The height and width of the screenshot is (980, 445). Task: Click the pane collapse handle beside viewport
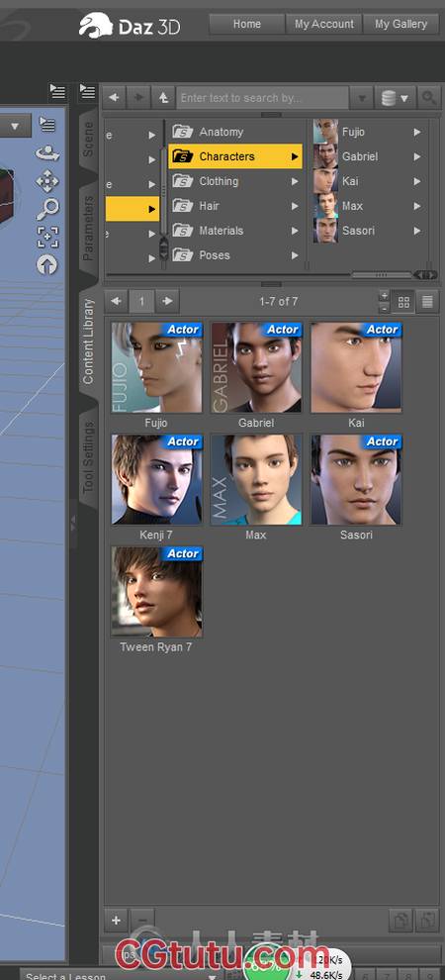coord(72,525)
